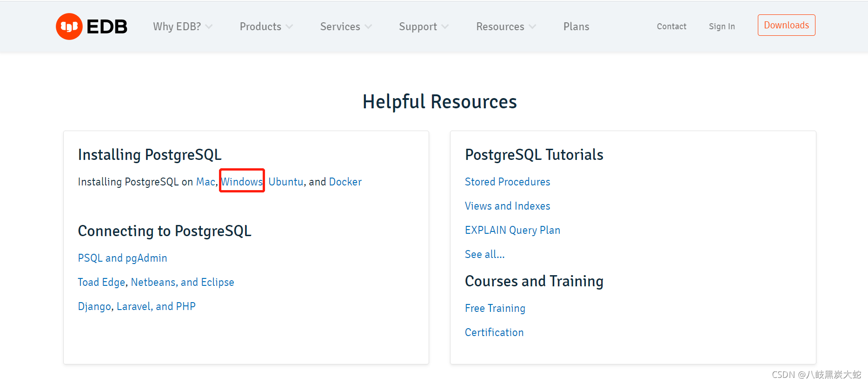Open the Free Training link

click(495, 308)
